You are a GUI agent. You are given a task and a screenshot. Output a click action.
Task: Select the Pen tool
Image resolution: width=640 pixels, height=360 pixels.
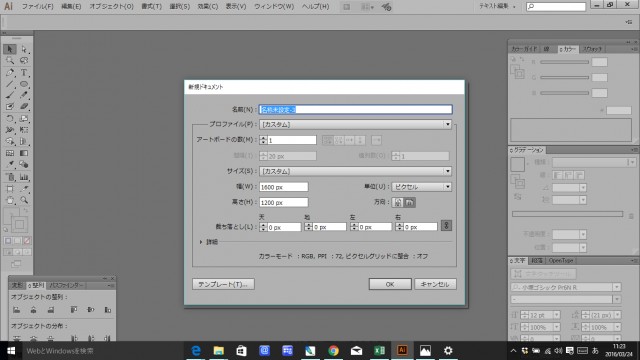click(10, 73)
